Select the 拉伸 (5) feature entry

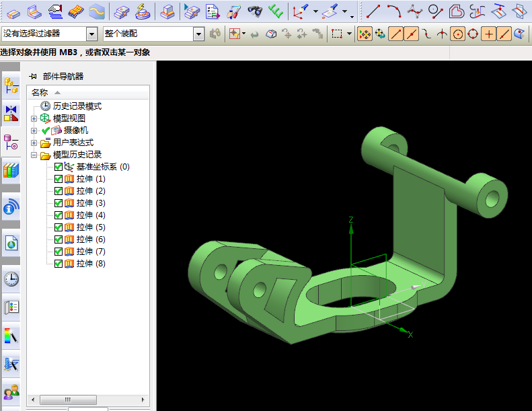(91, 227)
